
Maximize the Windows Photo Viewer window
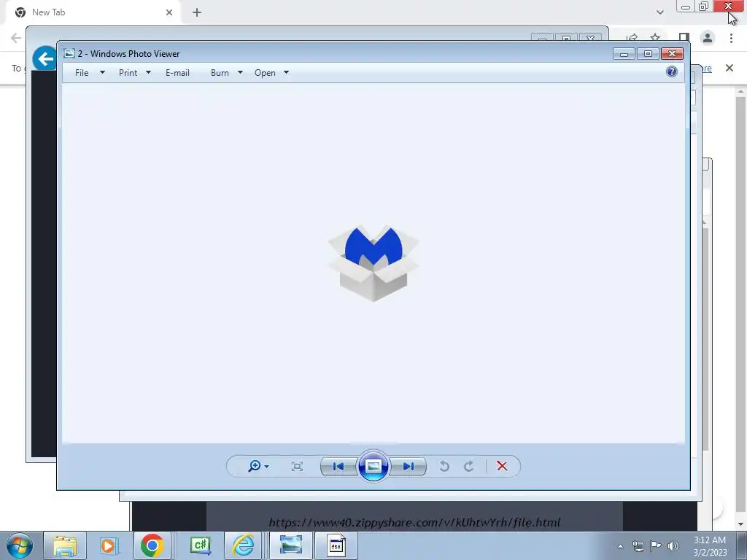[648, 54]
